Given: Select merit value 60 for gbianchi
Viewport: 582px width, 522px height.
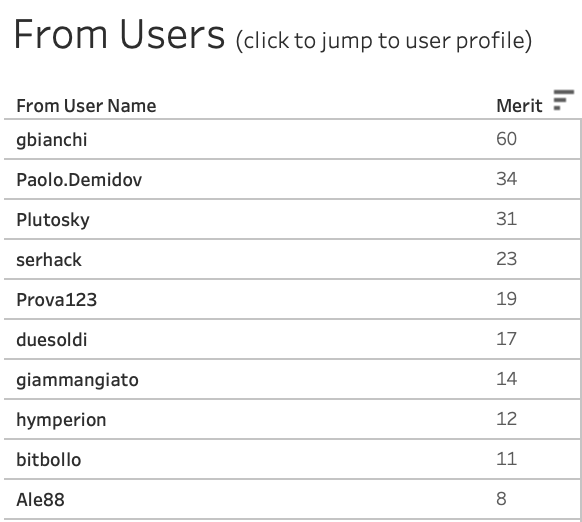Looking at the screenshot, I should (506, 139).
